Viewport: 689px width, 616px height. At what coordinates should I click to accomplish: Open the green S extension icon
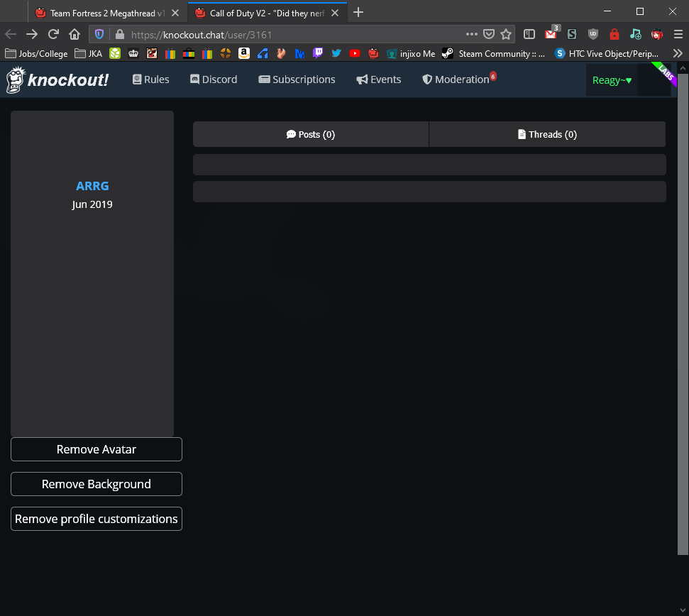[x=572, y=34]
